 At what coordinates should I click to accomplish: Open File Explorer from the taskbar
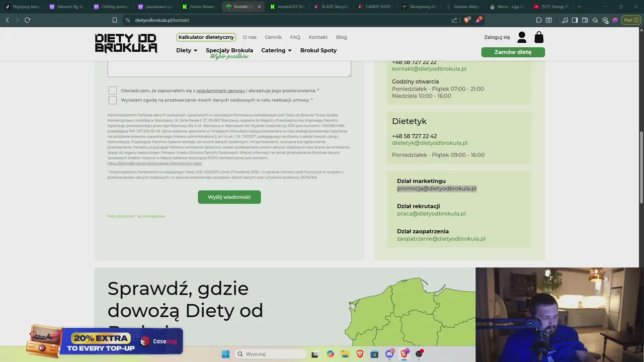[x=345, y=354]
